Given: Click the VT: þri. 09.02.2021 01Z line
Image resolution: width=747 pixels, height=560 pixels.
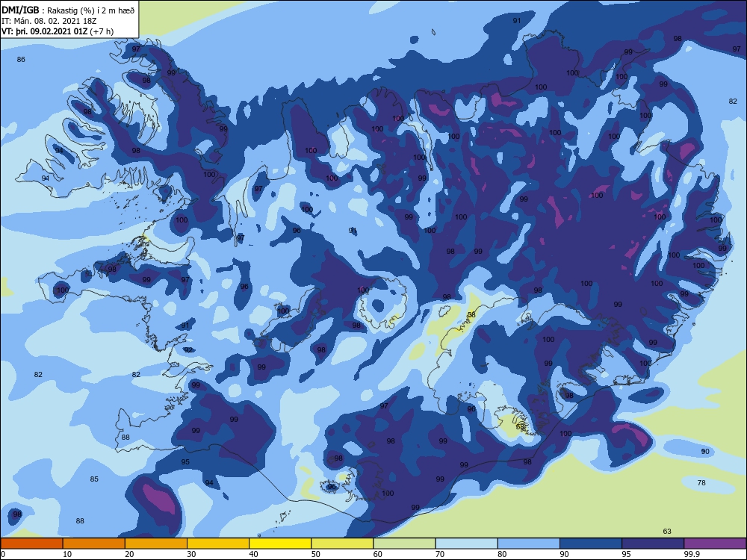Looking at the screenshot, I should pos(44,31).
